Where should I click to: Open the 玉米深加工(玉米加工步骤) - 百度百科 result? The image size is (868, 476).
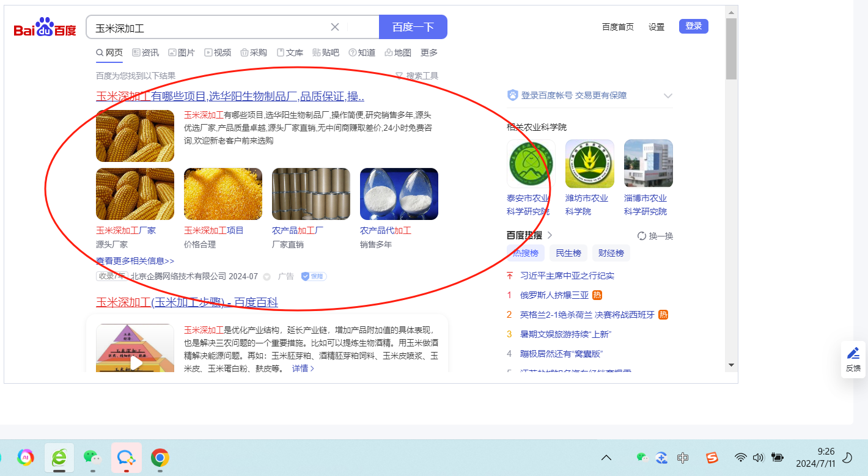coord(187,302)
